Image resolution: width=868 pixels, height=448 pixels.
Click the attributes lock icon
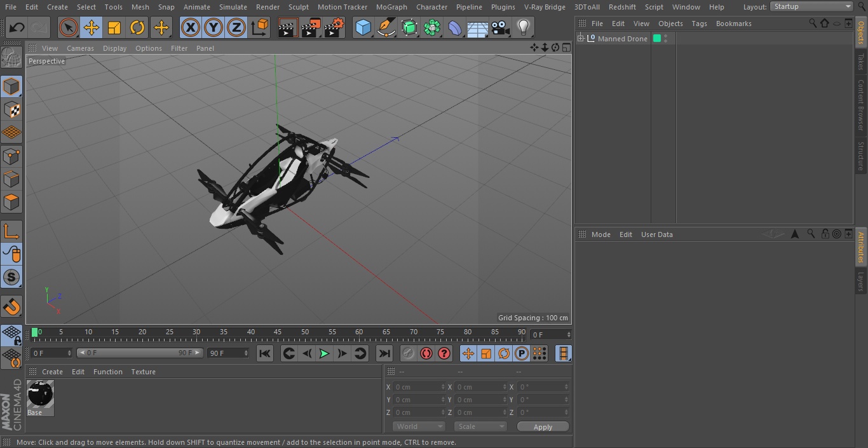click(x=825, y=234)
